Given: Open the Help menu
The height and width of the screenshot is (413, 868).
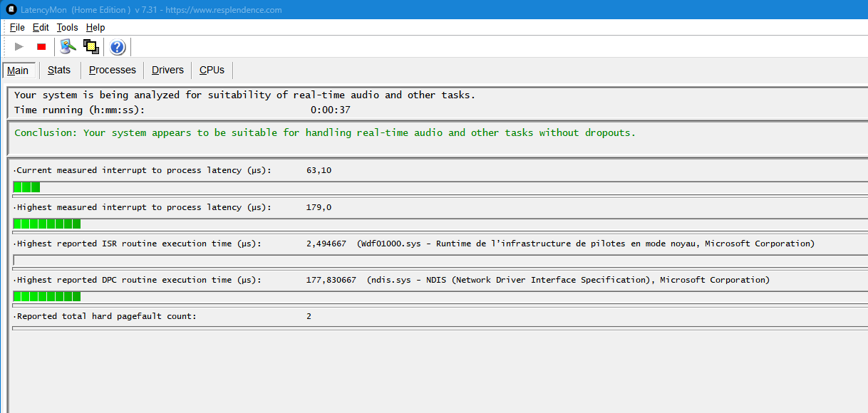Looking at the screenshot, I should (x=95, y=28).
